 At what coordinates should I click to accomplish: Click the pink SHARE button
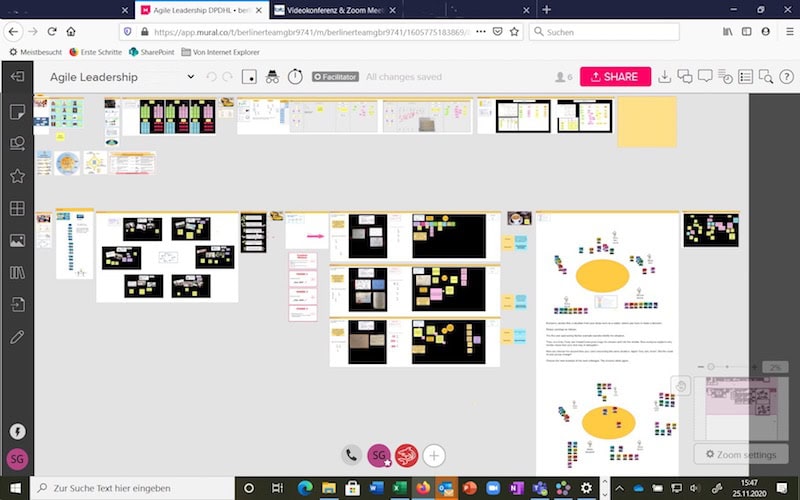[615, 77]
